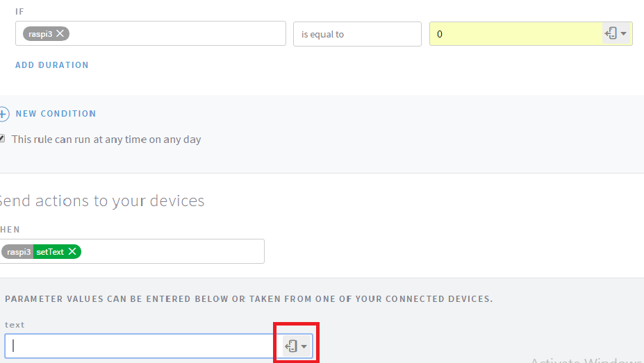Click the yellow condition value field containing 0
644x363 pixels.
pyautogui.click(x=514, y=33)
